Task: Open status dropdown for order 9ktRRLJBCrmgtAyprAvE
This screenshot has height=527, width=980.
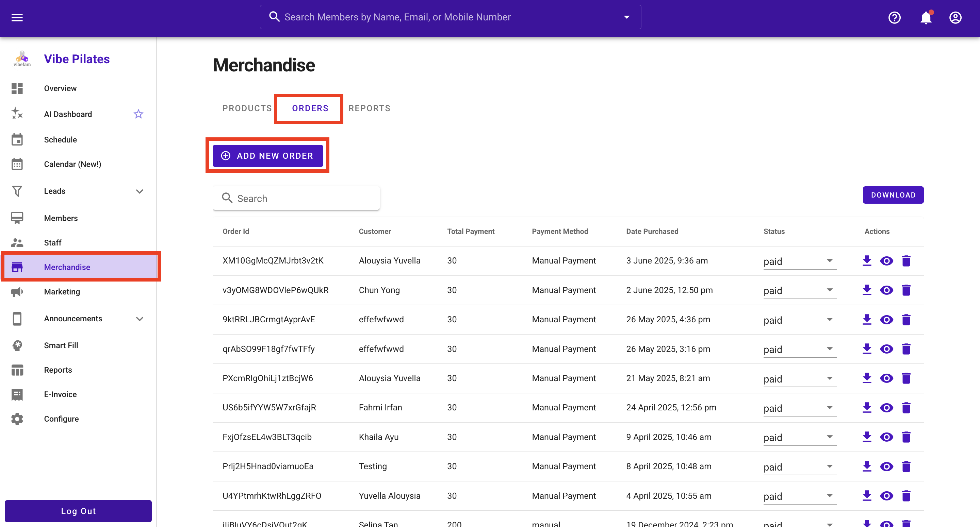Action: [x=800, y=320]
